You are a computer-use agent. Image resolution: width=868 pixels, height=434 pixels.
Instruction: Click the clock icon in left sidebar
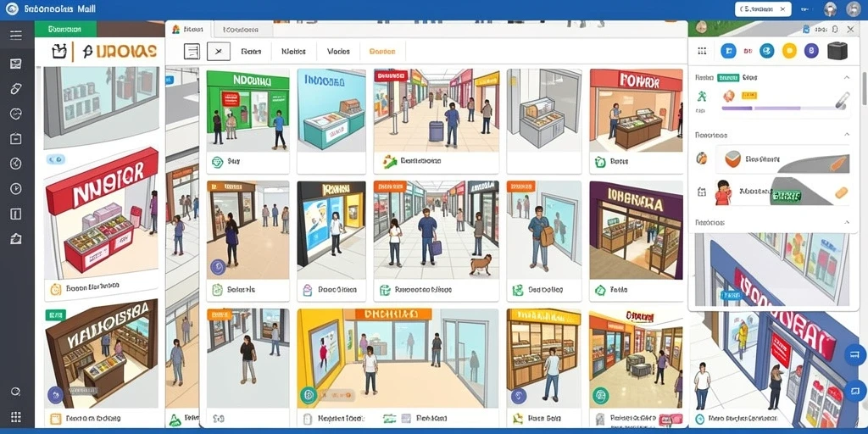click(x=15, y=189)
